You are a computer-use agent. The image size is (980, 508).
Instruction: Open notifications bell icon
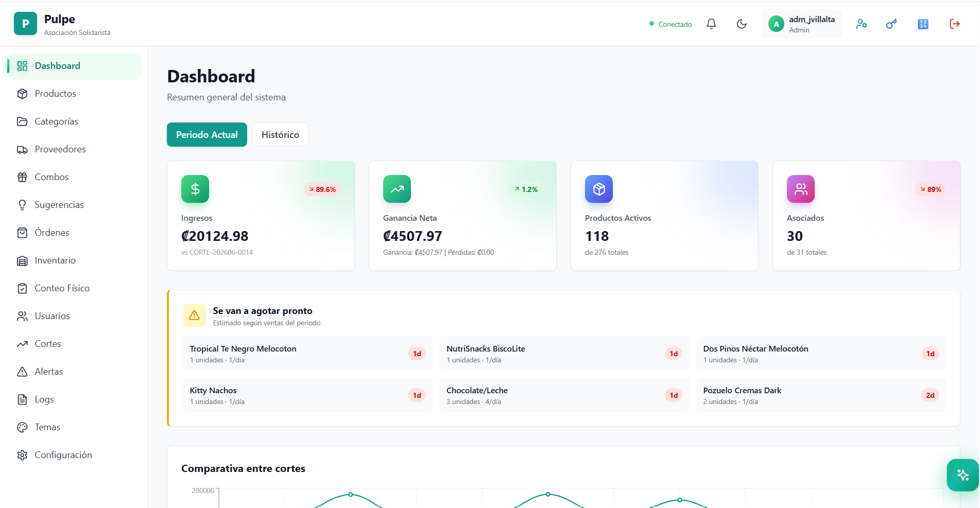click(711, 24)
